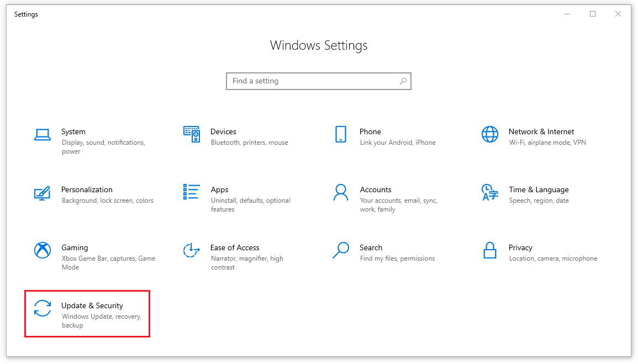Open Time & Language settings
This screenshot has width=638, height=364.
click(539, 189)
